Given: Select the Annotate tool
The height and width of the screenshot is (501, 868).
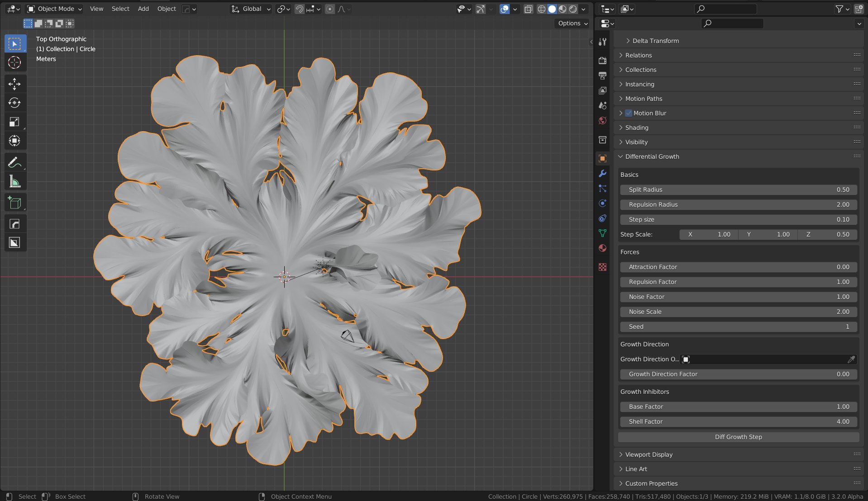Looking at the screenshot, I should [15, 161].
